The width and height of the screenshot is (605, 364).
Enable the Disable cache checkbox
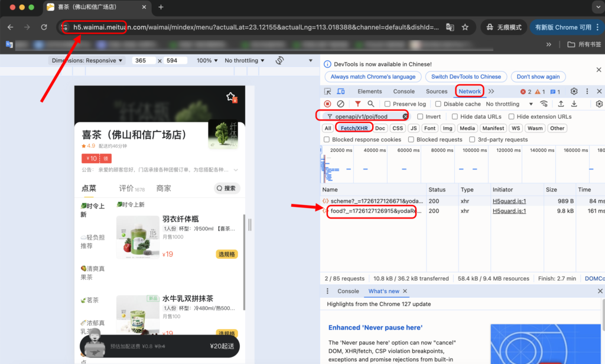pos(438,104)
